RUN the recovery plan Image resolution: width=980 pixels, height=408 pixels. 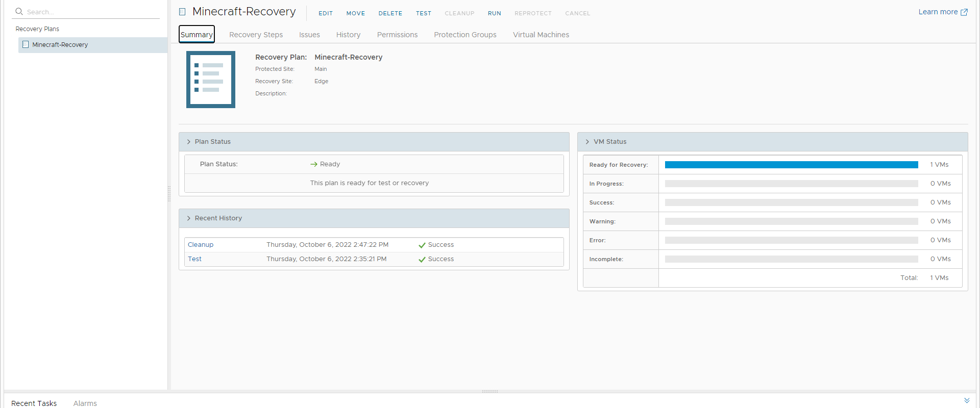click(x=495, y=13)
